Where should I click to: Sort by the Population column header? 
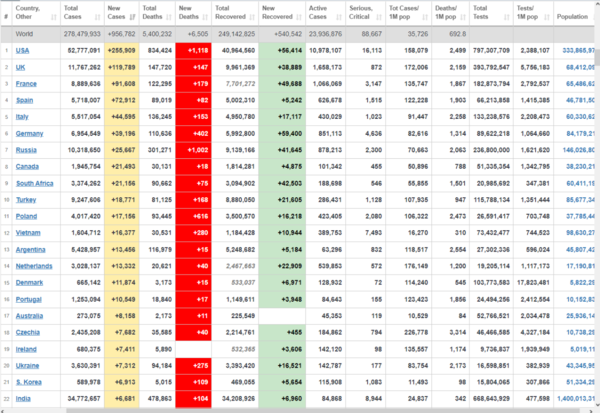572,17
